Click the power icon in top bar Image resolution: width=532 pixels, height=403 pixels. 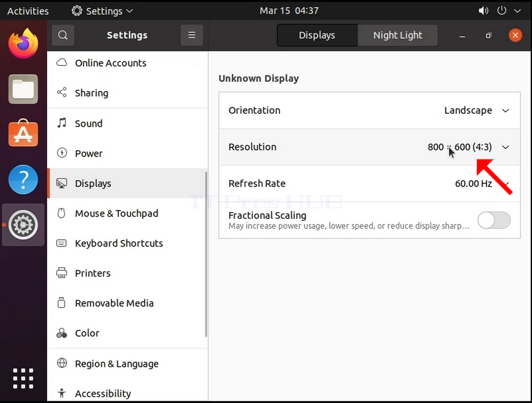(502, 10)
